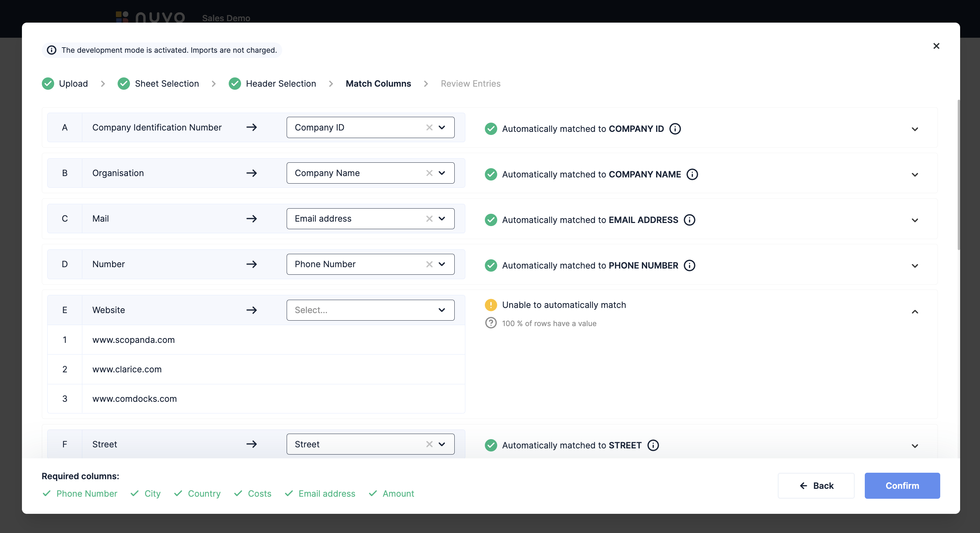This screenshot has width=980, height=533.
Task: Open the Company Name dropdown arrow
Action: (442, 173)
